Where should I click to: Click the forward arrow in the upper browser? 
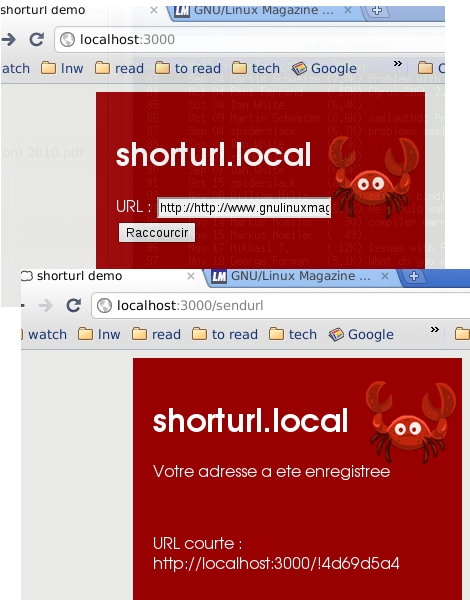pyautogui.click(x=8, y=39)
